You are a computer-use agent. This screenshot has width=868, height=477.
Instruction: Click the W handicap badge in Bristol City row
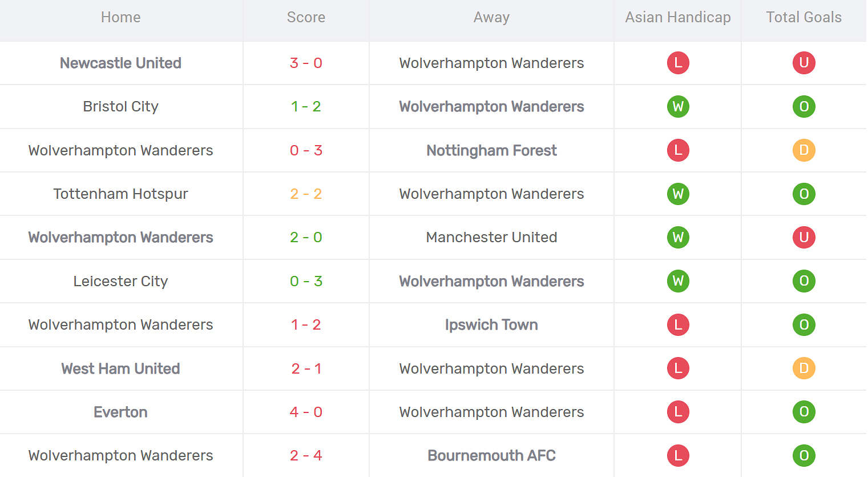tap(678, 106)
